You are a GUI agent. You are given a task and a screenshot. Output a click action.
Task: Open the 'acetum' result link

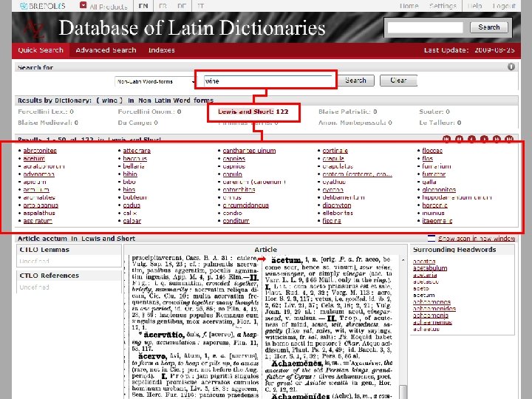[34, 158]
